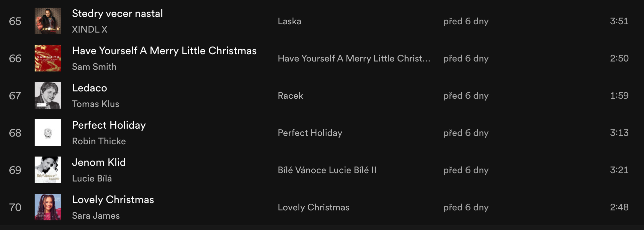This screenshot has width=644, height=230.
Task: Open the XINDL X artist page
Action: (x=90, y=30)
